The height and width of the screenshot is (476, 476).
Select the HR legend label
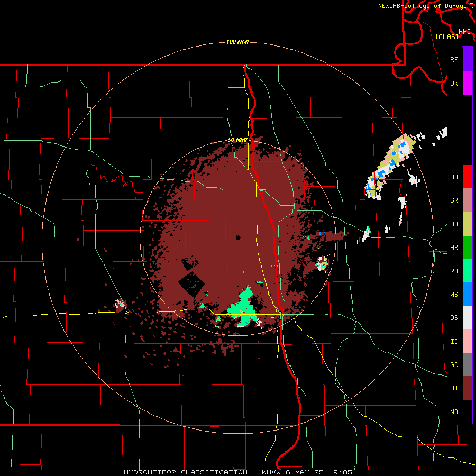click(454, 248)
